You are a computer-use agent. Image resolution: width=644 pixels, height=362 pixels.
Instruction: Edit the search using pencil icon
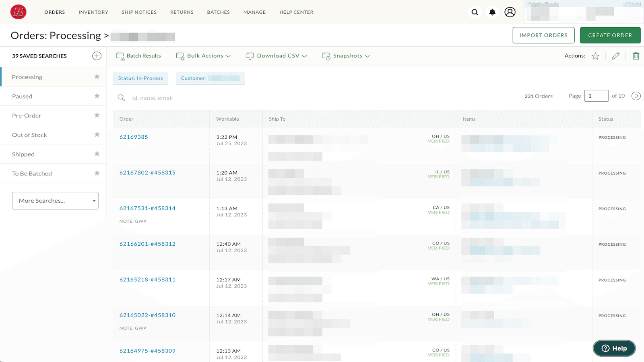pos(616,56)
